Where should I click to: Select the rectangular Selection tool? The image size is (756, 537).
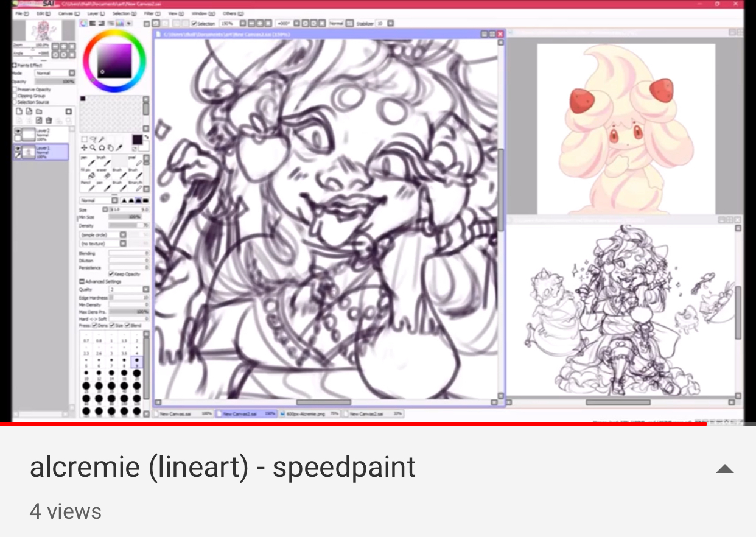click(84, 139)
